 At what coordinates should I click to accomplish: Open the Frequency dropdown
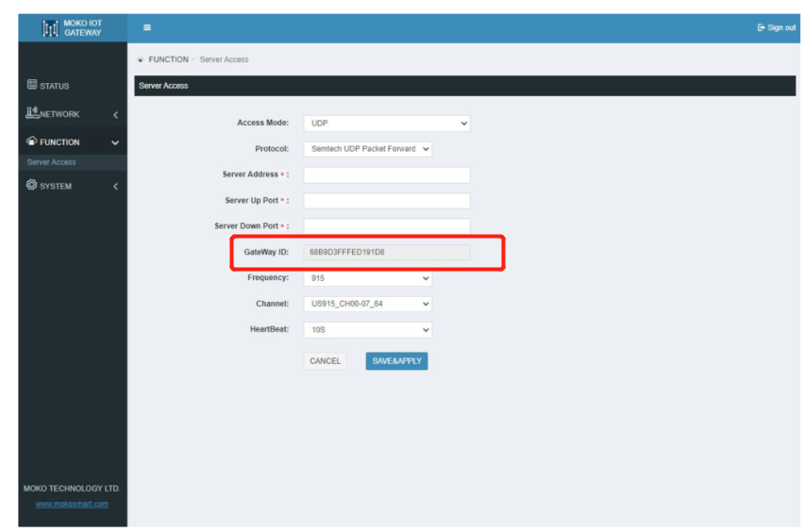pos(367,278)
